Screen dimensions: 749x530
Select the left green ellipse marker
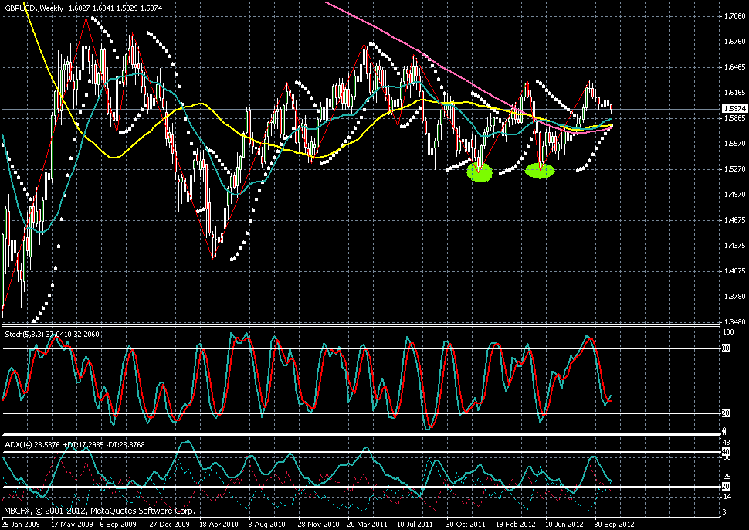pos(480,172)
